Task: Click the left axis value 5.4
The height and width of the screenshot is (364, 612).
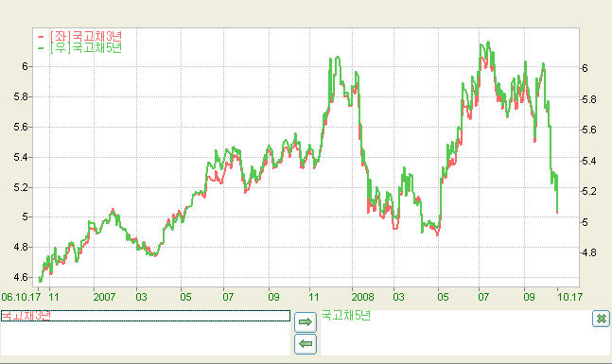Action: [x=21, y=157]
